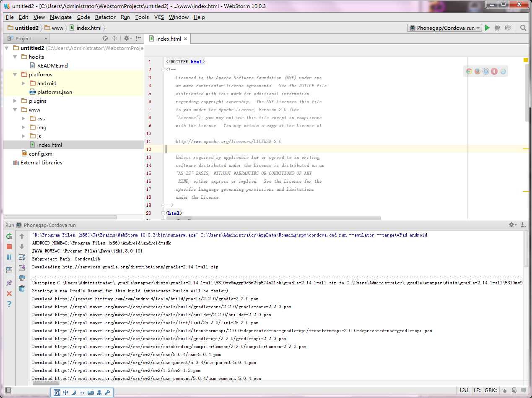Start debugging with the bug icon
Image resolution: width=532 pixels, height=398 pixels.
(498, 28)
